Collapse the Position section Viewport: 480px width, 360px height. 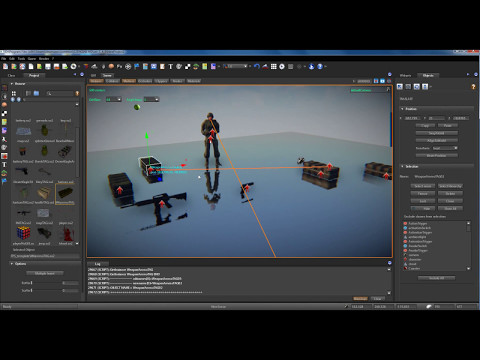pyautogui.click(x=402, y=109)
